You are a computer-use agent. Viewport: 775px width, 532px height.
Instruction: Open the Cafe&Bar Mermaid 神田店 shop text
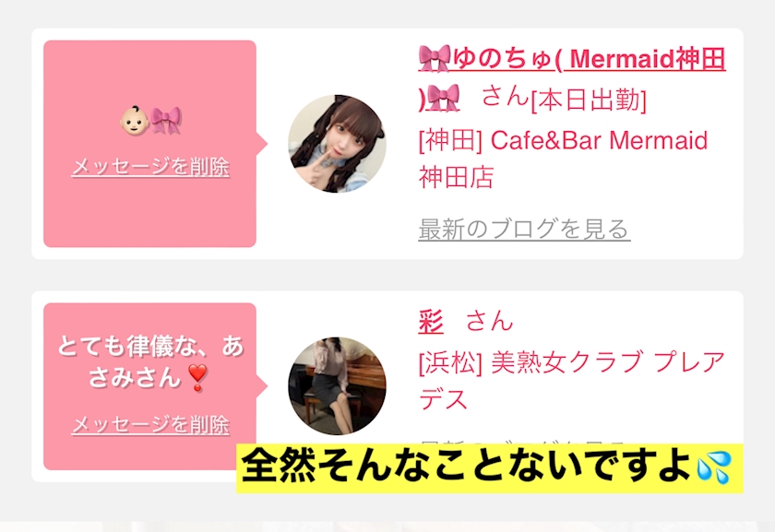563,159
